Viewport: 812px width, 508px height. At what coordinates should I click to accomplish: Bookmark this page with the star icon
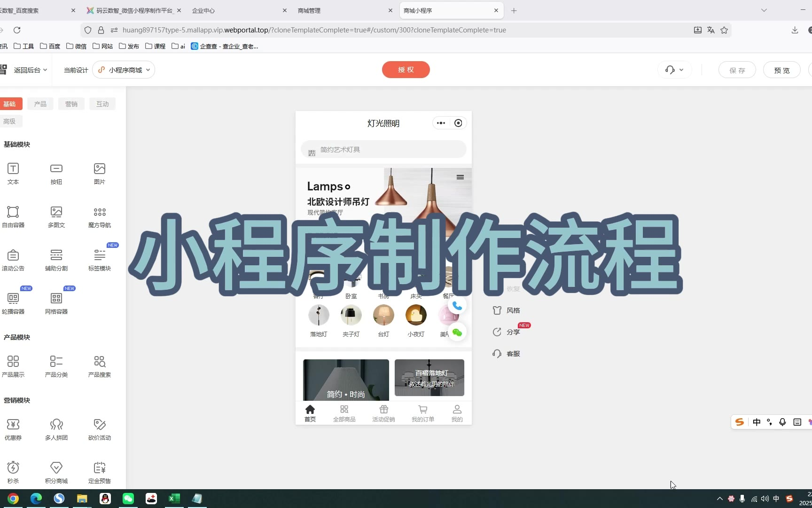(724, 30)
